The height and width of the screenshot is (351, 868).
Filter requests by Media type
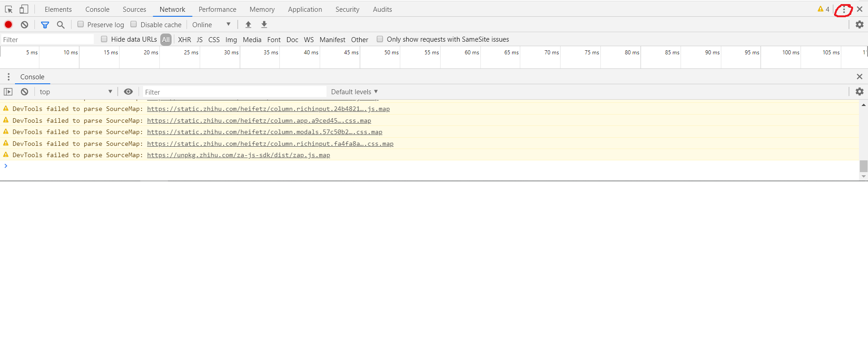click(252, 39)
